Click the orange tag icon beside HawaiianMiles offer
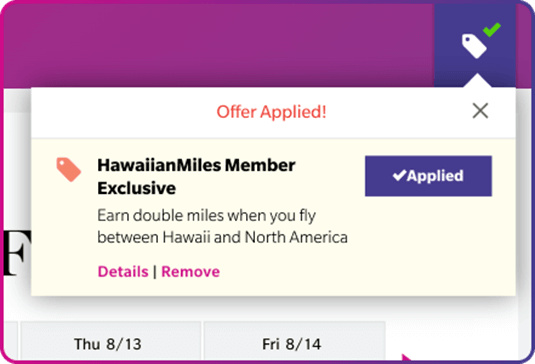 [69, 170]
